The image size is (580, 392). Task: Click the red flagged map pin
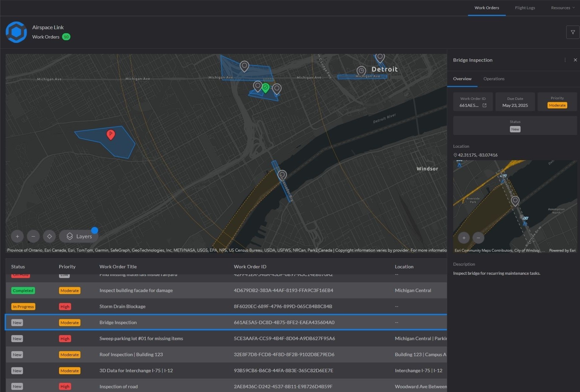point(111,134)
